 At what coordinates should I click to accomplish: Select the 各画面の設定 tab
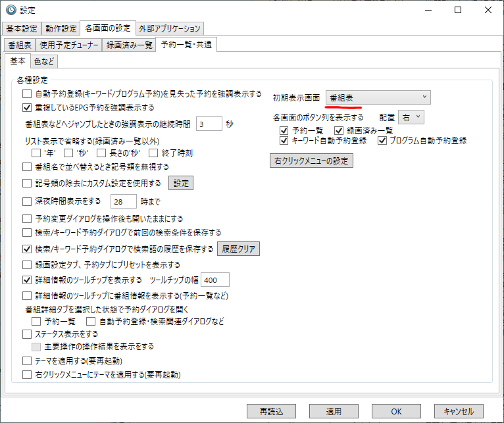pos(108,28)
